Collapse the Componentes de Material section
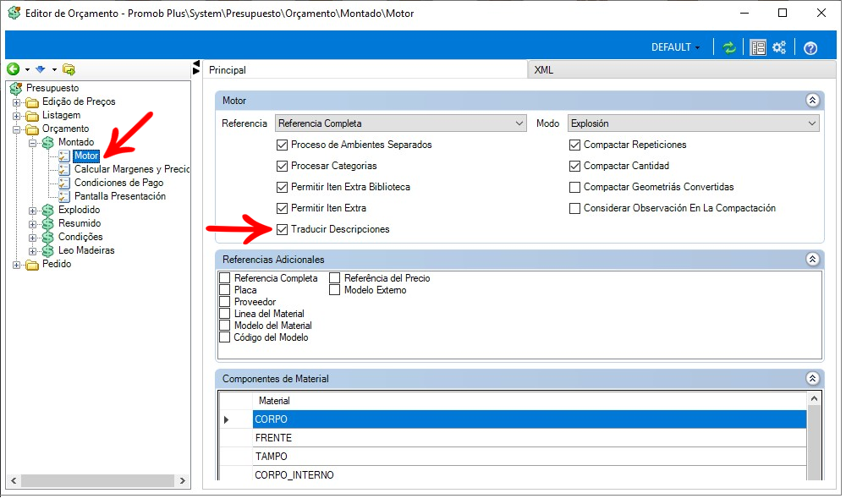 click(x=812, y=378)
